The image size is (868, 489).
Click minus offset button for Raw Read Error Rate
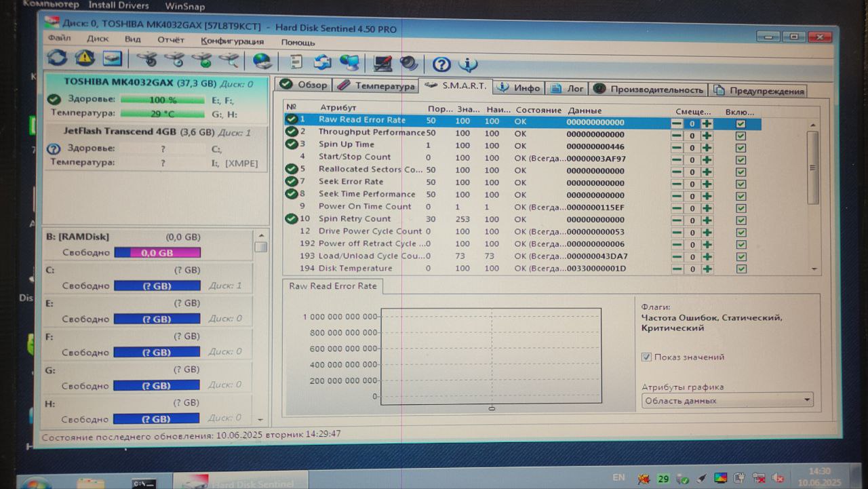pyautogui.click(x=677, y=123)
